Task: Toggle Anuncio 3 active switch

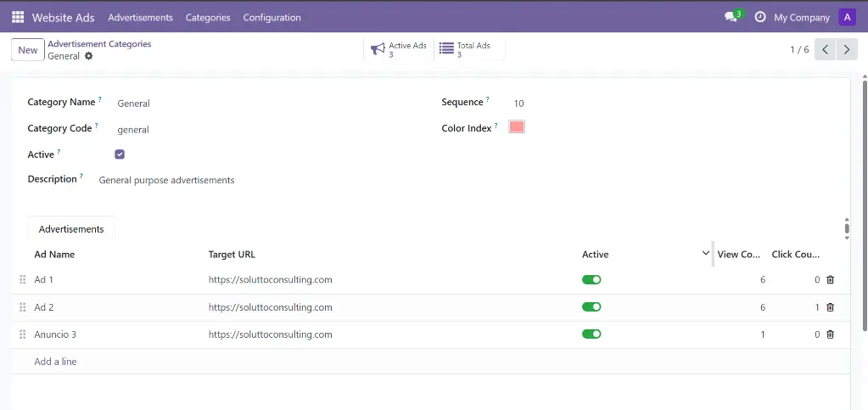Action: (x=591, y=334)
